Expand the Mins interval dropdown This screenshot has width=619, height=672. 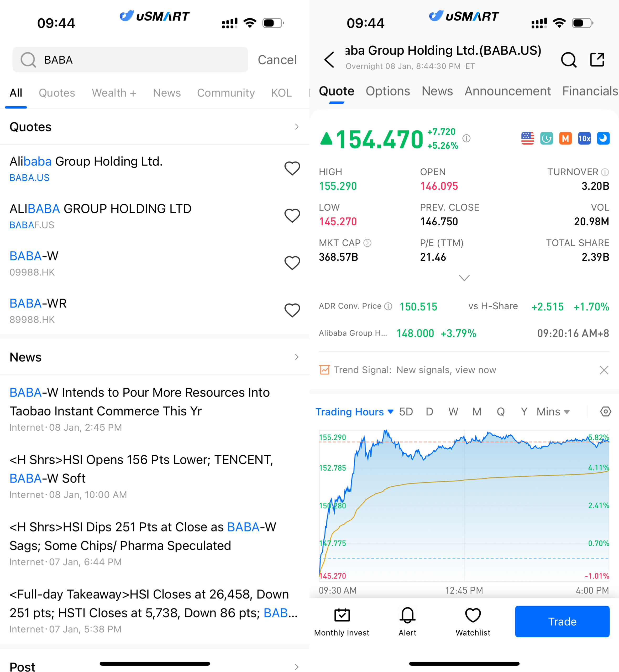coord(553,412)
